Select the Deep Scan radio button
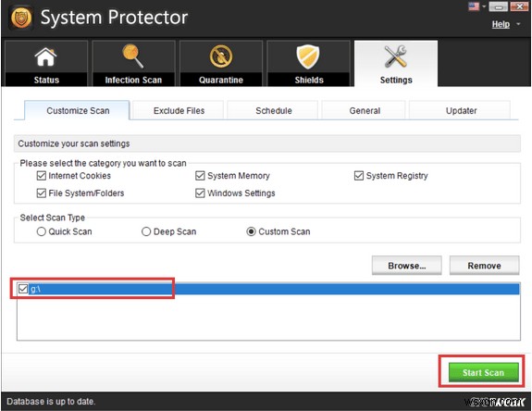 click(x=146, y=231)
